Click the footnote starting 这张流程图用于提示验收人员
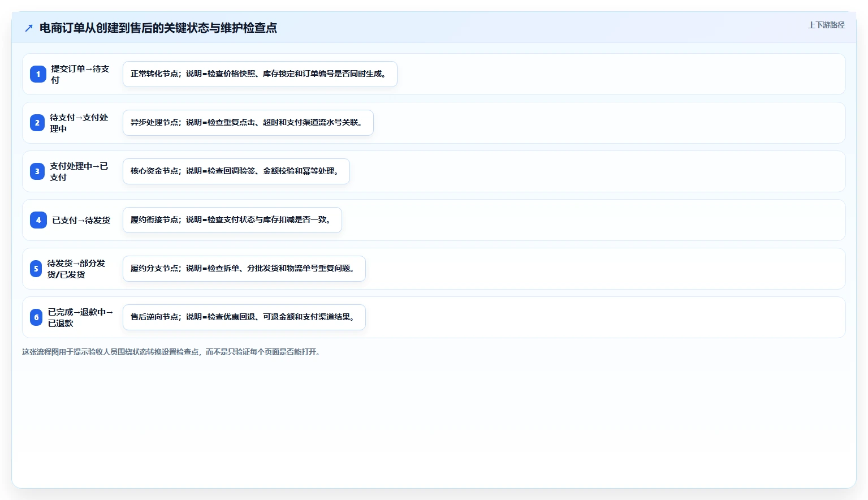Screen dimensions: 868x500 tap(172, 352)
